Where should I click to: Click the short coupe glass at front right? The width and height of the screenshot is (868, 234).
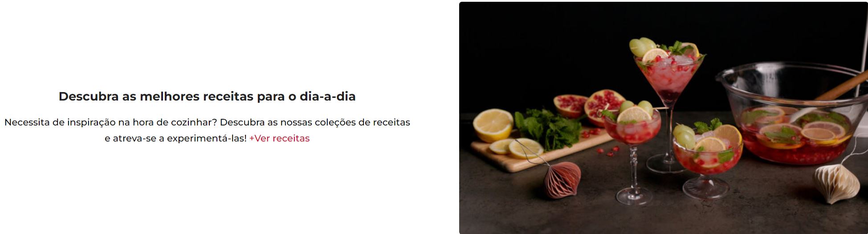point(707,161)
